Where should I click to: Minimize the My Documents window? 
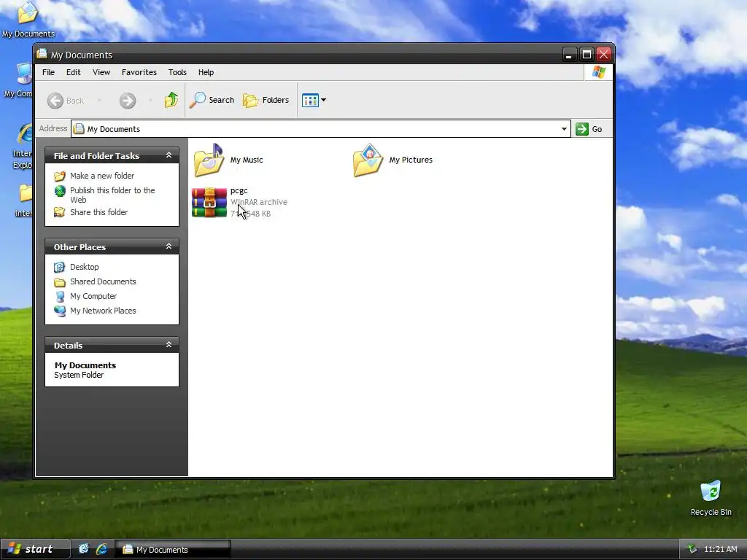click(569, 54)
